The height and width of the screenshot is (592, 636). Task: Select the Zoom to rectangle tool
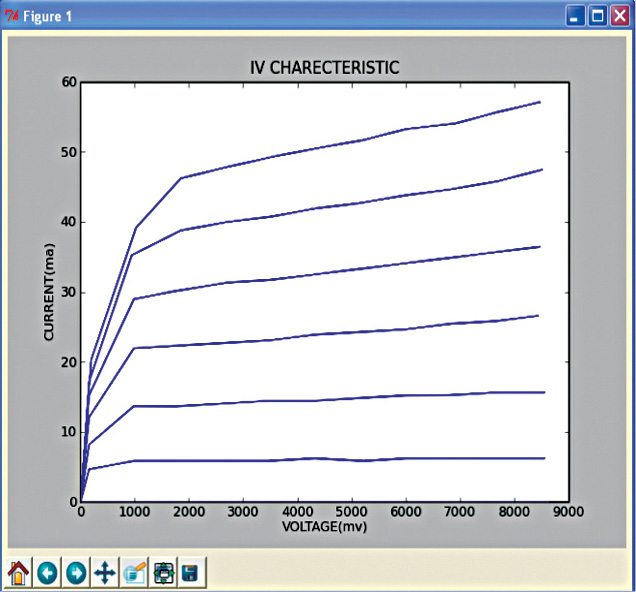coord(134,573)
